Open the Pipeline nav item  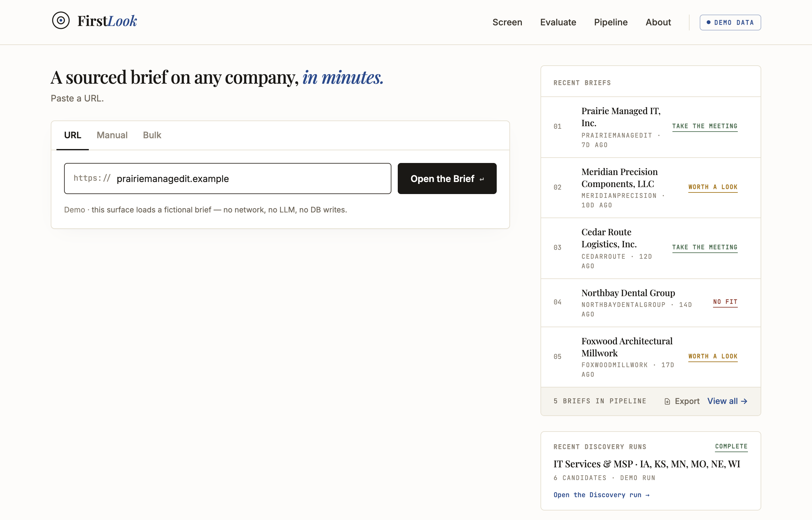611,22
